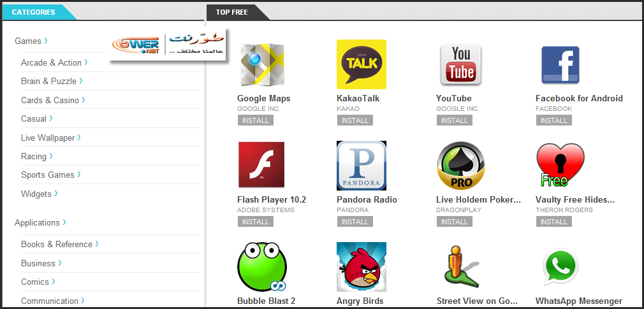Open the Facebook for Android icon
The image size is (644, 309).
point(560,65)
